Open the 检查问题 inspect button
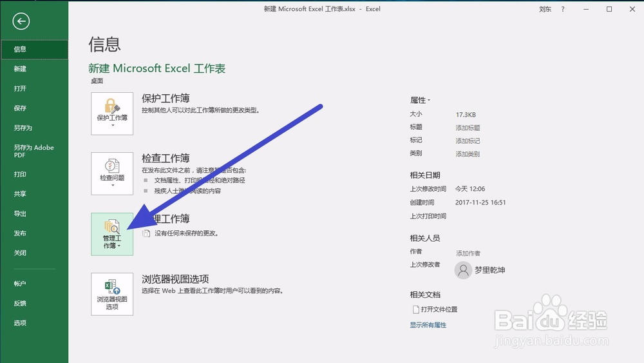644x363 pixels. 112,173
